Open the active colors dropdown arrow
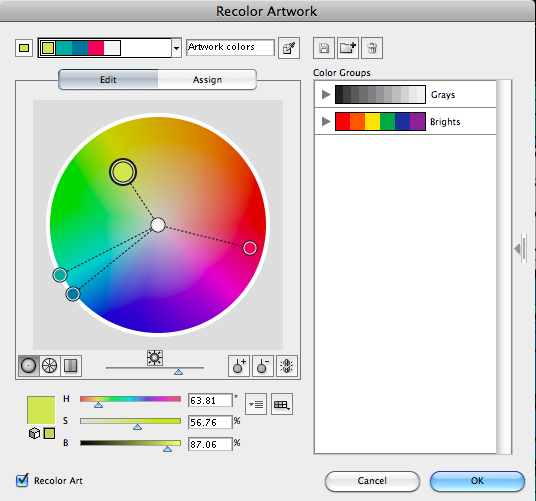The width and height of the screenshot is (536, 501). [176, 48]
